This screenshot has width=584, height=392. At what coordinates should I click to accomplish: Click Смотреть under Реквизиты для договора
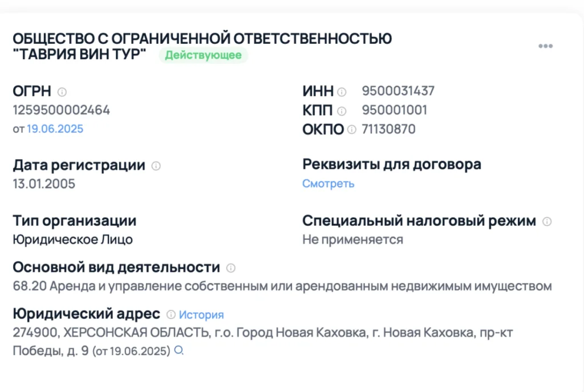pos(328,183)
